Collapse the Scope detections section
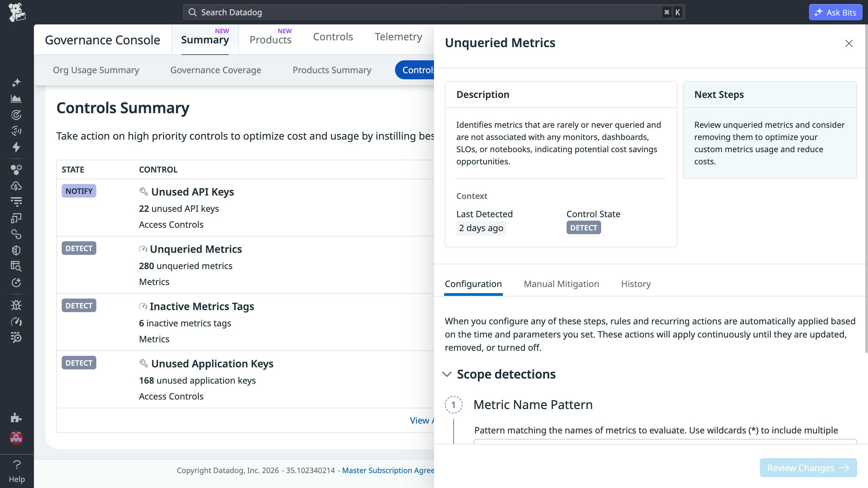Screen dimensions: 868x488 (447, 374)
